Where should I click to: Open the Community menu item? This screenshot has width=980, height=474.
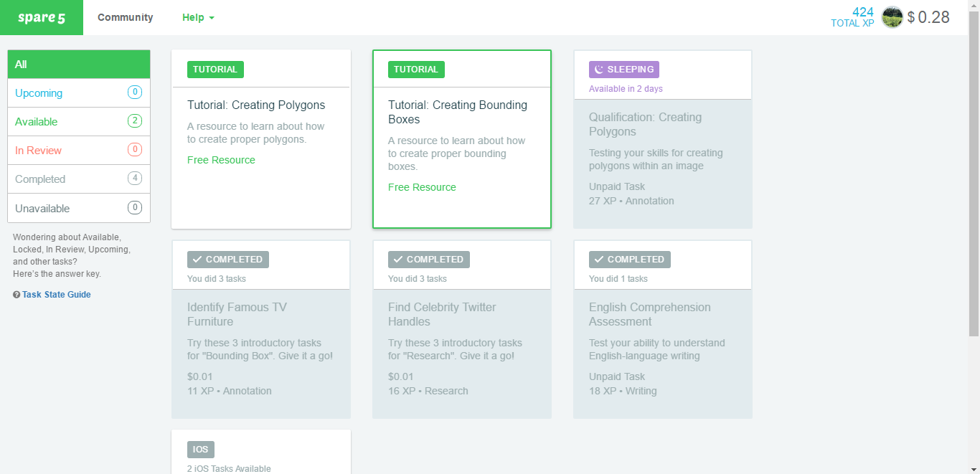coord(125,17)
